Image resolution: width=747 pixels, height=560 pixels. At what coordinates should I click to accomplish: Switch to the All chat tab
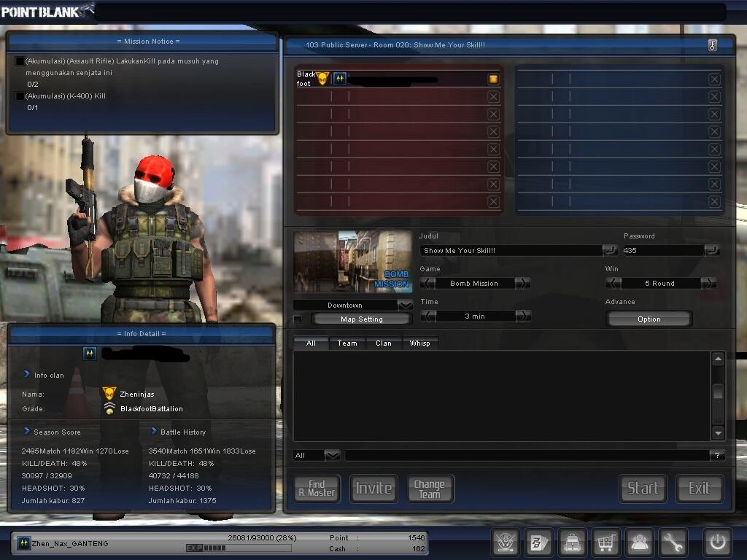pos(311,343)
